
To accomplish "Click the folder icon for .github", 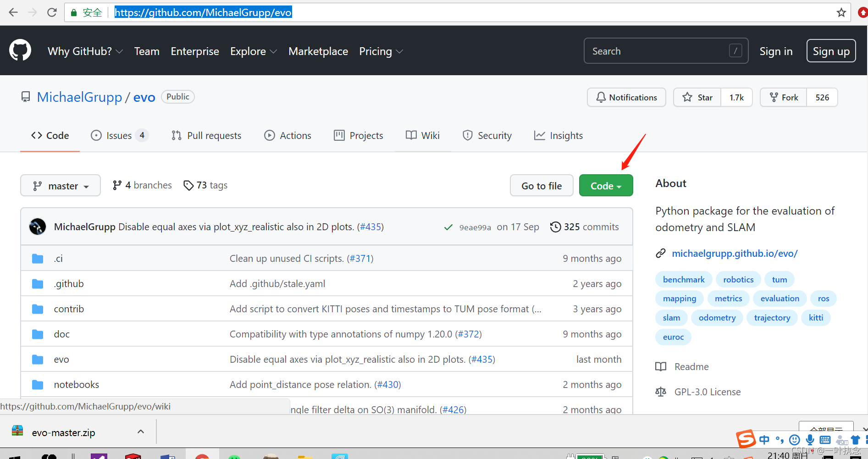I will 38,284.
